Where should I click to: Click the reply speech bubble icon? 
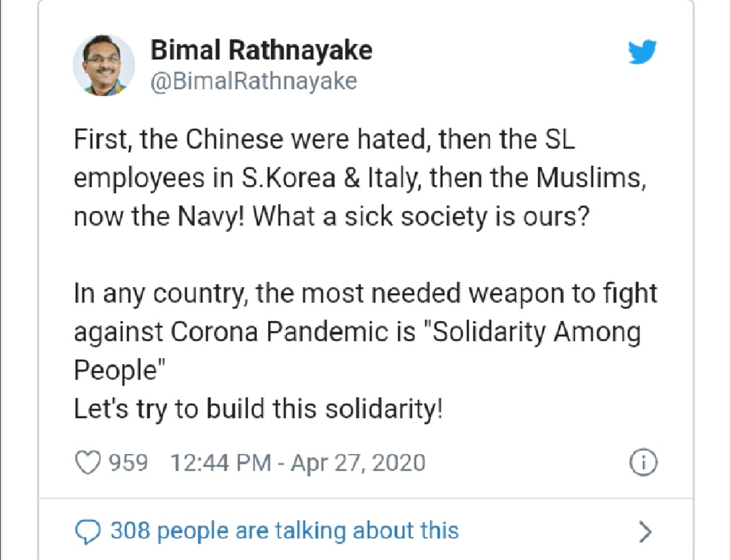[87, 532]
